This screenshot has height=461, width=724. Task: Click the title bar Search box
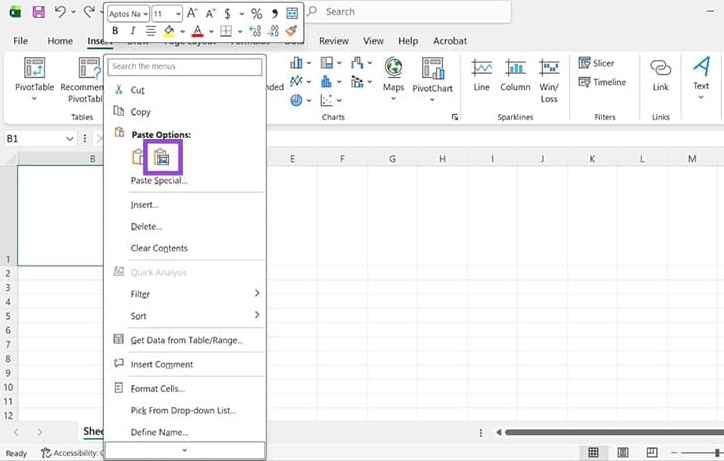tap(408, 12)
